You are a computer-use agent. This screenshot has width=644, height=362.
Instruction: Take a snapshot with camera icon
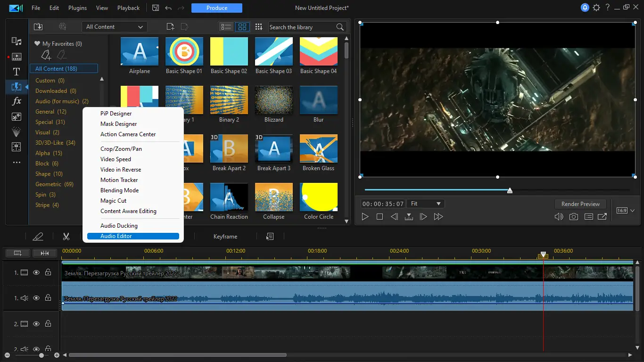573,217
